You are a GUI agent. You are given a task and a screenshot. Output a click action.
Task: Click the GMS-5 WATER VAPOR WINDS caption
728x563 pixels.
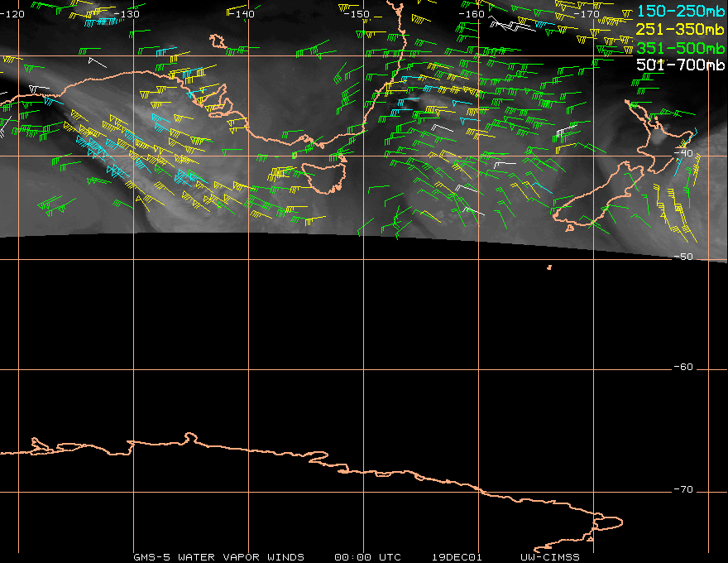tap(218, 557)
